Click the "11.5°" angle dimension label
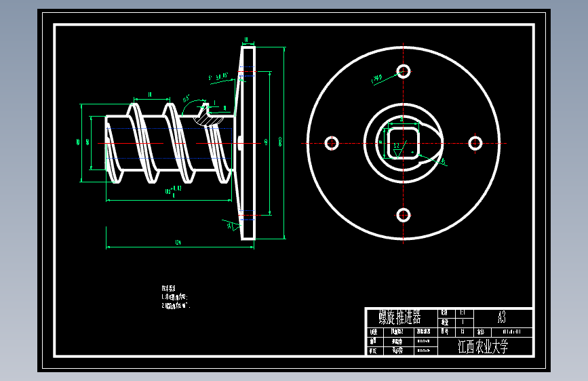Screen dimensions: 588x381 click(187, 98)
